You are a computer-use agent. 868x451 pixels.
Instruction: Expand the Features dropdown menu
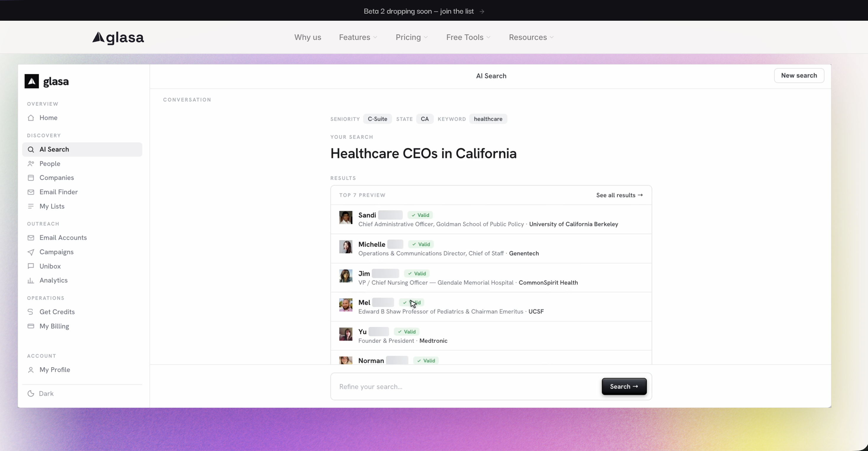coord(358,37)
